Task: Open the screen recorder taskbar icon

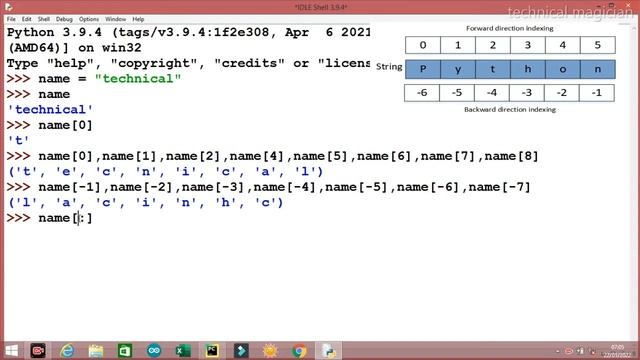Action: [38, 351]
